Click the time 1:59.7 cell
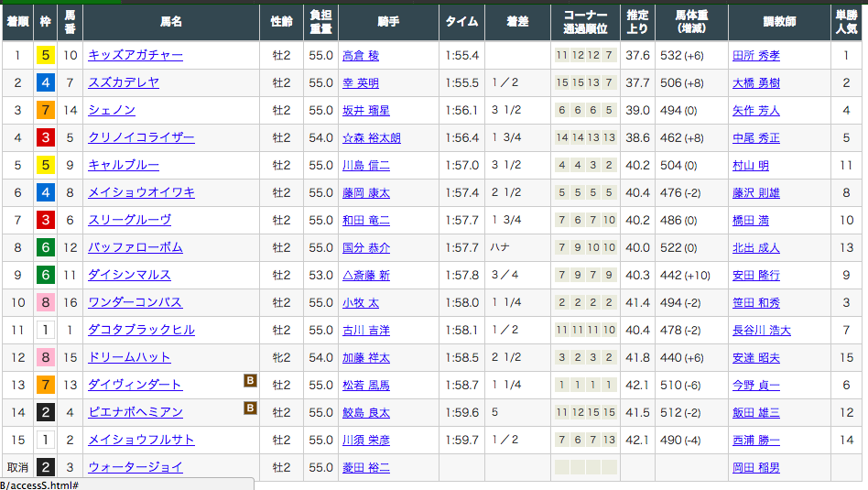The height and width of the screenshot is (490, 868). click(462, 440)
